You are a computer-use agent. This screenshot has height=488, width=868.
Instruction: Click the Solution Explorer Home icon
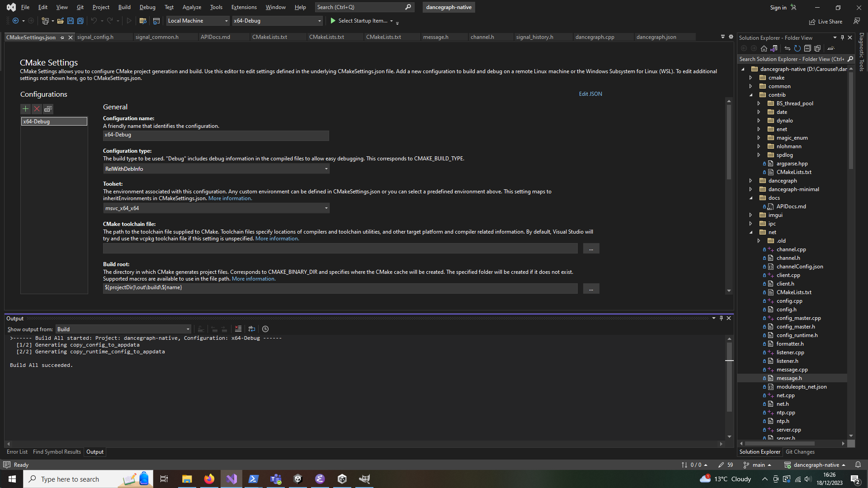click(x=764, y=48)
